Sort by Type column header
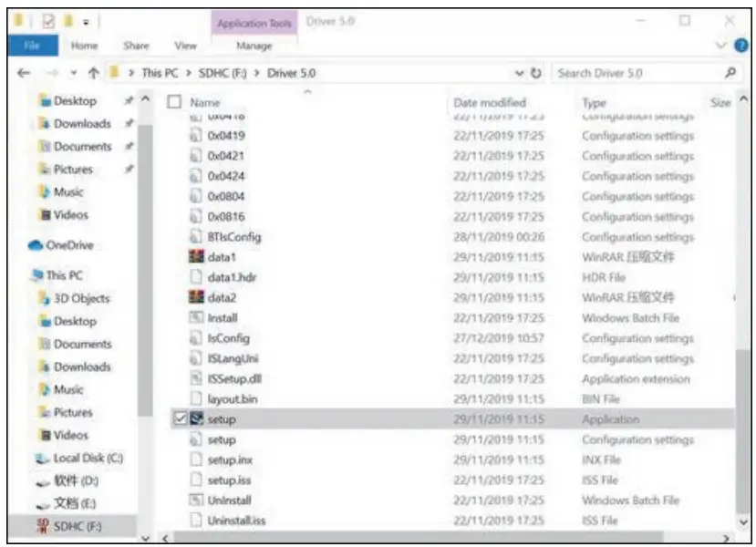This screenshot has width=756, height=547. point(594,103)
